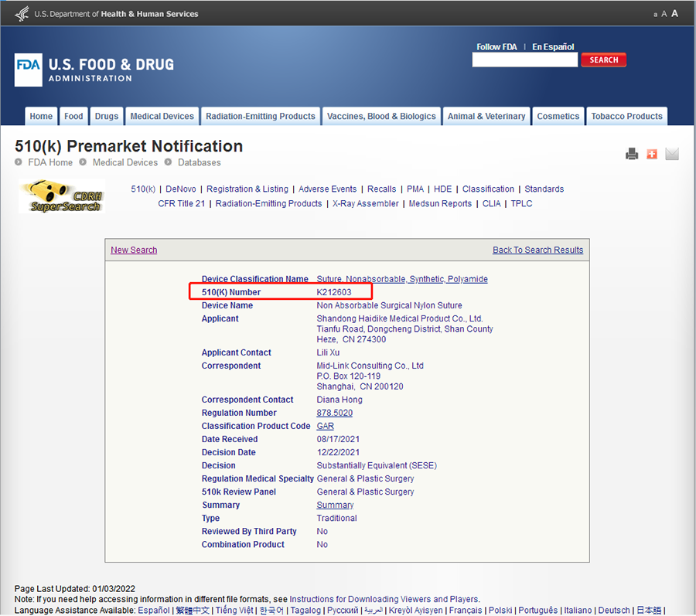Go to Medical Devices breadcrumb
Image resolution: width=696 pixels, height=616 pixels.
point(125,162)
